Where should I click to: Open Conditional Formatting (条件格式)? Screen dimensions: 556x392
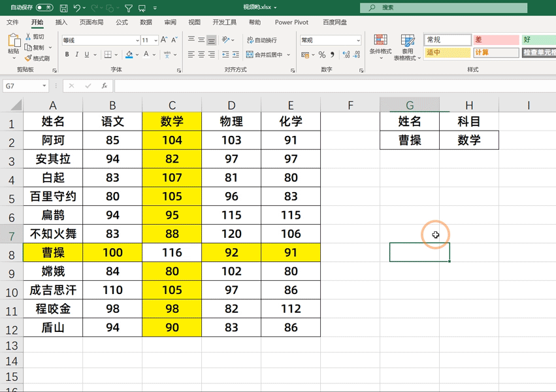tap(380, 46)
